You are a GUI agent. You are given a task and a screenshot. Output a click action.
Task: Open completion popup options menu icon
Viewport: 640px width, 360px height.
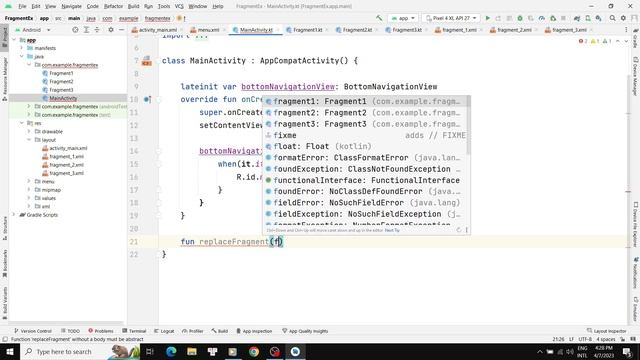[467, 230]
